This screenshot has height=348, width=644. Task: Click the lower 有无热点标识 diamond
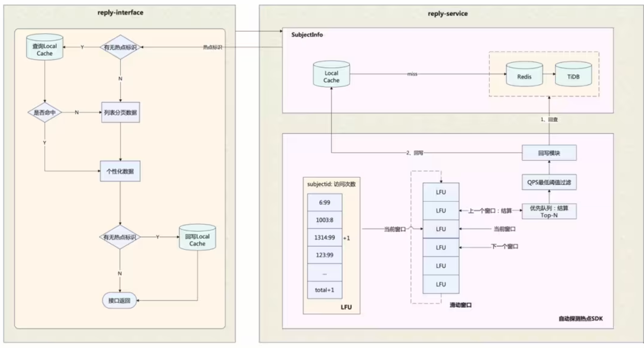(120, 237)
